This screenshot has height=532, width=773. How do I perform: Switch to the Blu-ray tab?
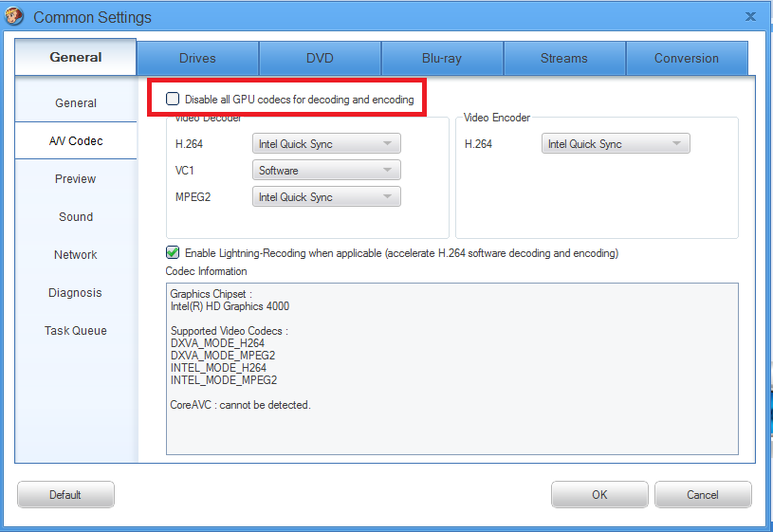point(442,58)
